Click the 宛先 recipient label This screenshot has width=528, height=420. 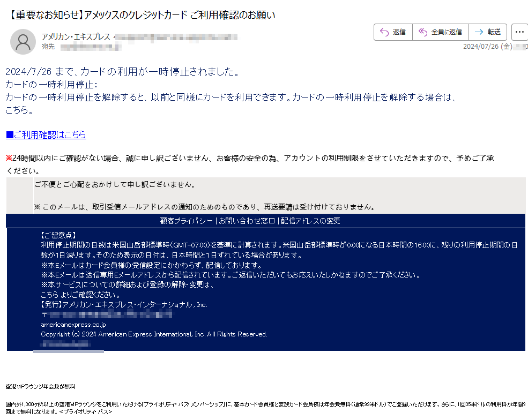[x=48, y=47]
